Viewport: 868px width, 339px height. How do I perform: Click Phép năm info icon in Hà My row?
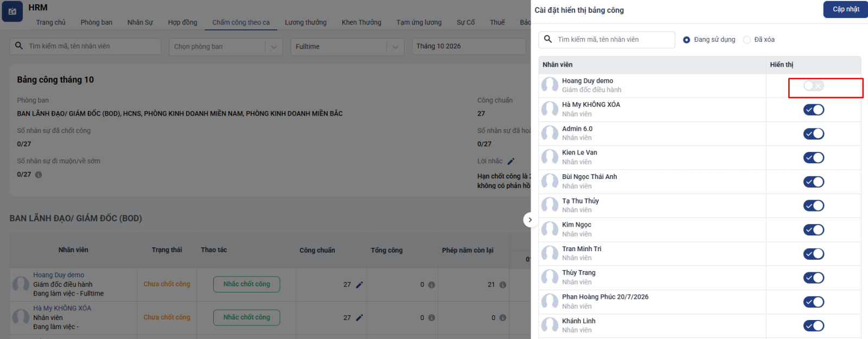(x=503, y=318)
